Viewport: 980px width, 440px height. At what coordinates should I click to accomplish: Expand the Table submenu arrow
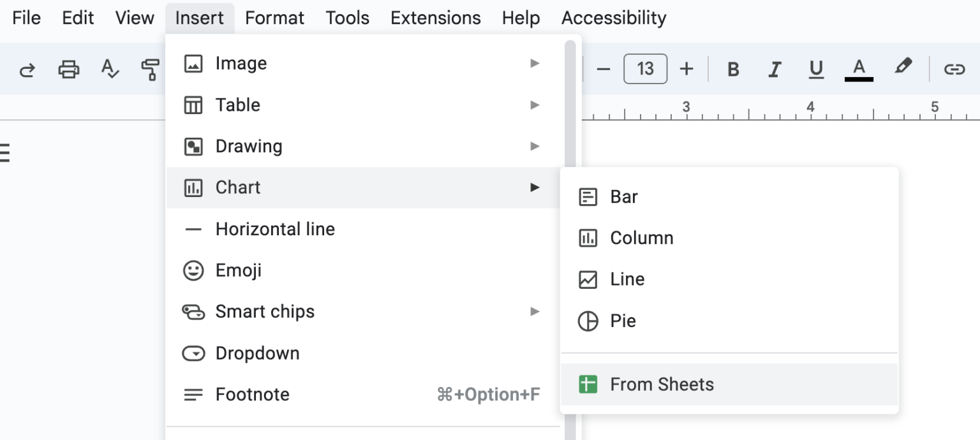click(535, 105)
